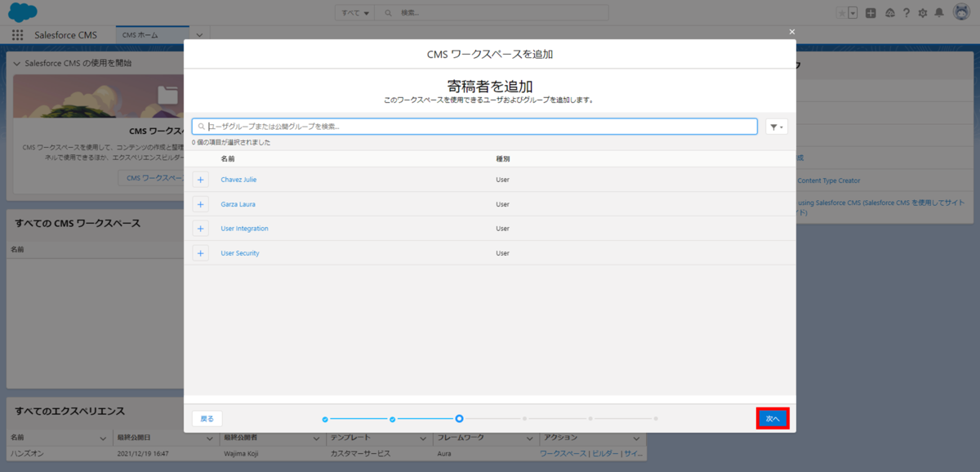
Task: Open the filter funnel dropdown
Action: click(777, 127)
